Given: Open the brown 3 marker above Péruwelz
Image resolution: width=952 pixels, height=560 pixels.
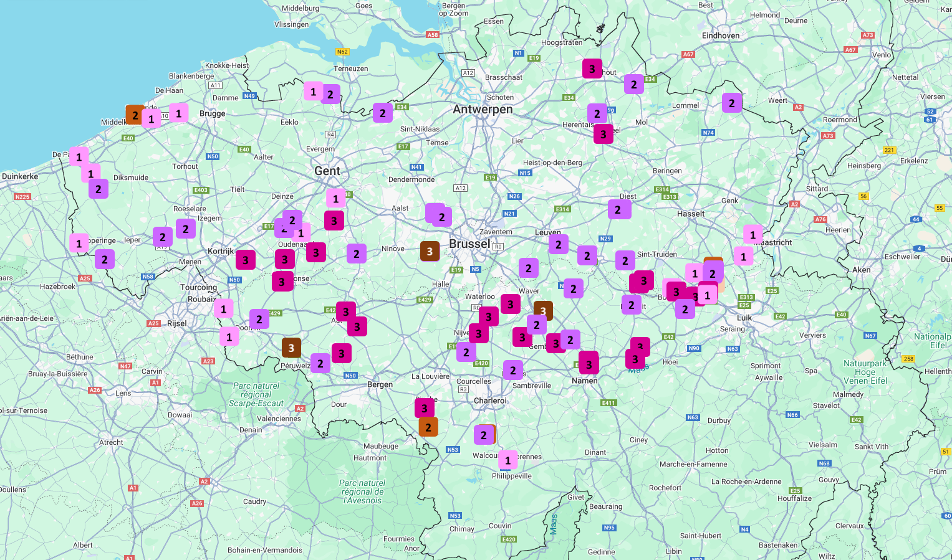Looking at the screenshot, I should coord(291,348).
